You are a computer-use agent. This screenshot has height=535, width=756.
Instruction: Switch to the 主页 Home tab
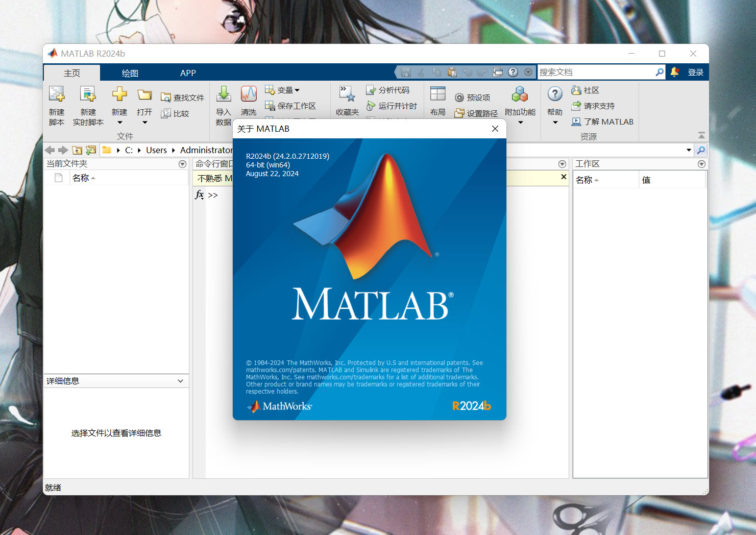(72, 73)
